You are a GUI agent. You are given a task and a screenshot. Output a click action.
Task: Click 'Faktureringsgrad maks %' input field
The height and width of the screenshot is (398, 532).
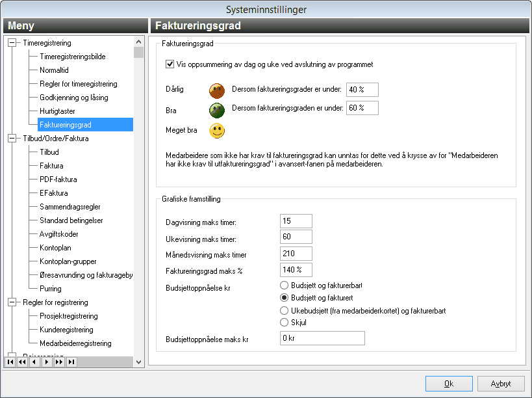tap(296, 270)
